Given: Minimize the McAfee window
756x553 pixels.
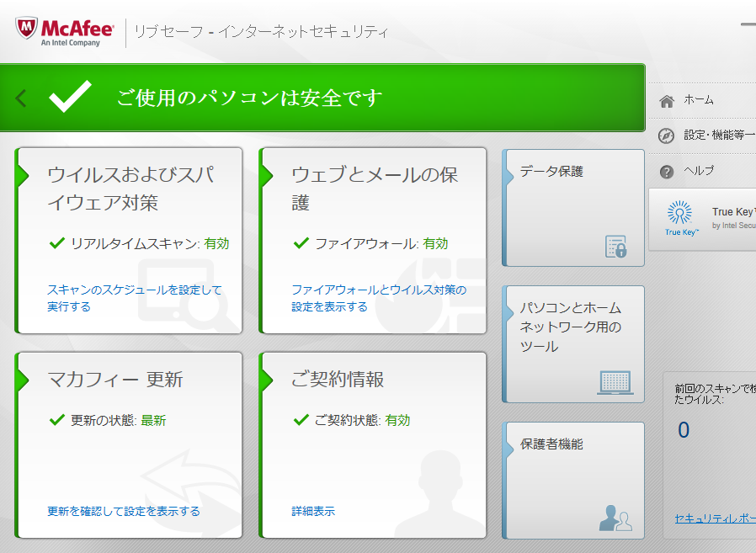Looking at the screenshot, I should [x=748, y=24].
